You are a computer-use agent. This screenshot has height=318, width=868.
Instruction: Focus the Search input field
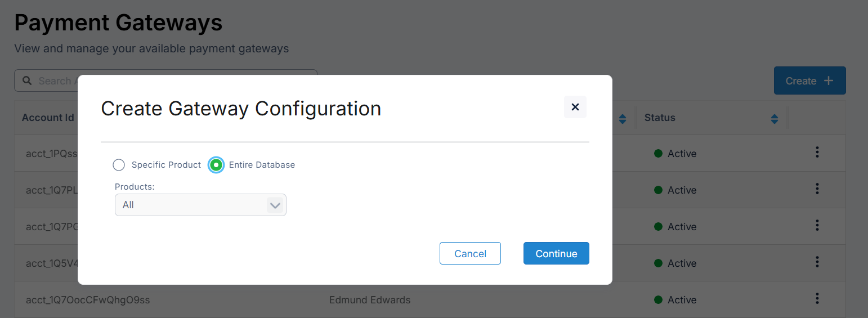click(55, 81)
